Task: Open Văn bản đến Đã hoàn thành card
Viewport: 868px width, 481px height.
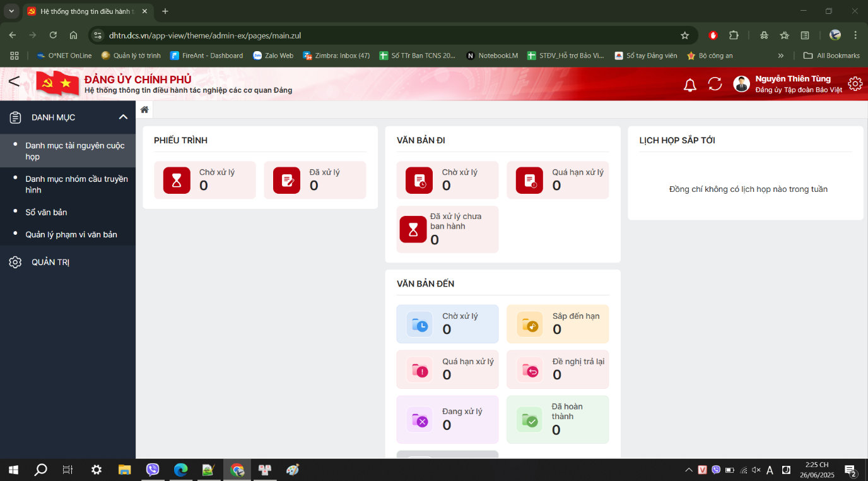Action: pos(558,419)
